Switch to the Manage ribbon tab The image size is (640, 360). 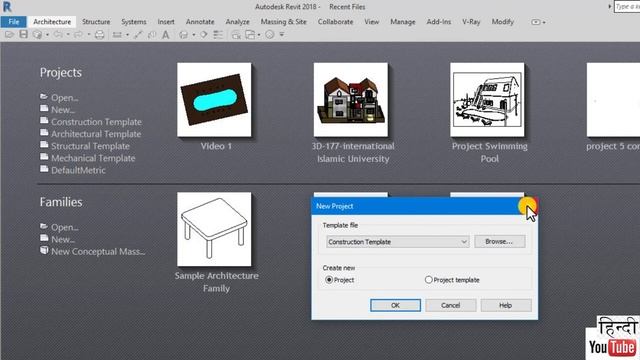point(402,22)
